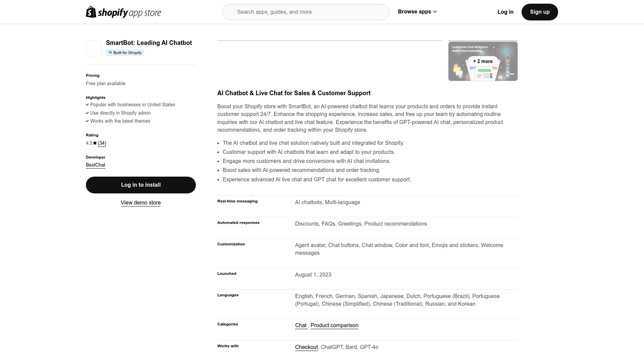Open the + 2 more screenshots thumbnail

(x=483, y=61)
